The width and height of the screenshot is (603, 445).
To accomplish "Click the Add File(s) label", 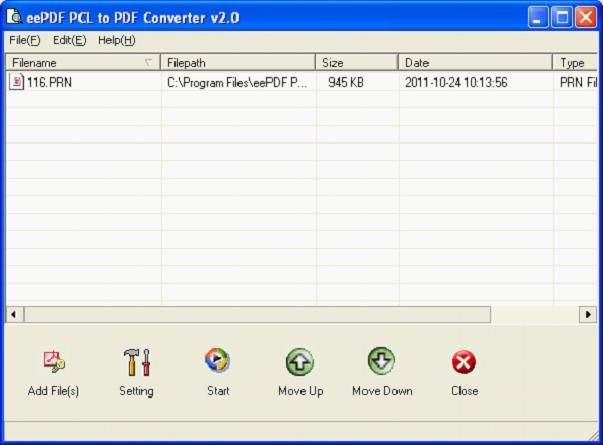I will 53,391.
